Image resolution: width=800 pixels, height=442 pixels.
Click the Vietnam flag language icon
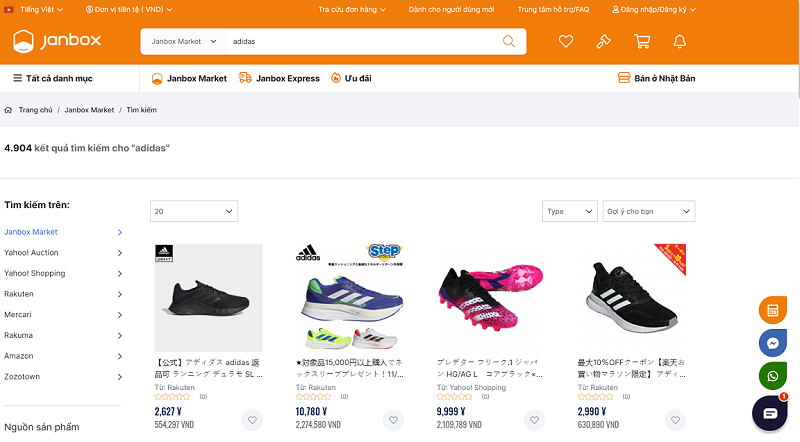point(9,9)
